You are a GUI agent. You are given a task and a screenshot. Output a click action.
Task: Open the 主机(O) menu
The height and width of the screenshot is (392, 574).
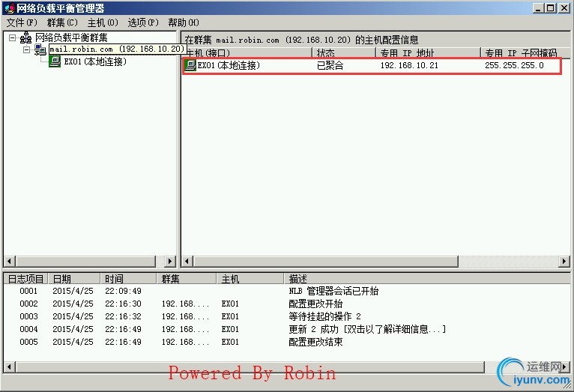103,22
